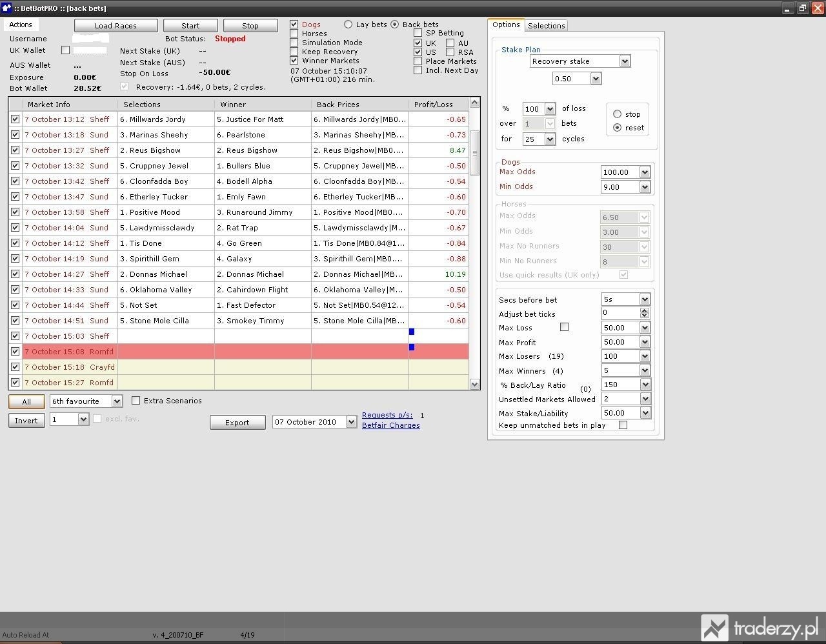Open Unsettled Markets Allowed dropdown
Image resolution: width=826 pixels, height=644 pixels.
644,398
